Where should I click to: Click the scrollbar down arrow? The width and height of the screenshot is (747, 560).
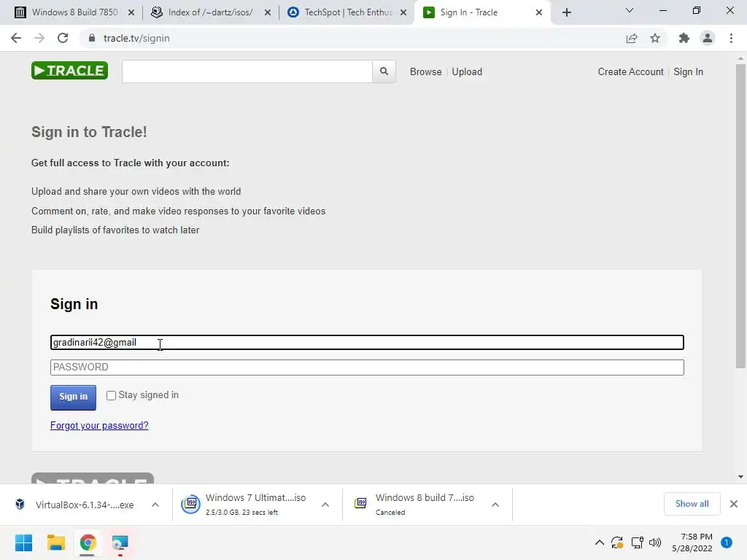coord(740,477)
